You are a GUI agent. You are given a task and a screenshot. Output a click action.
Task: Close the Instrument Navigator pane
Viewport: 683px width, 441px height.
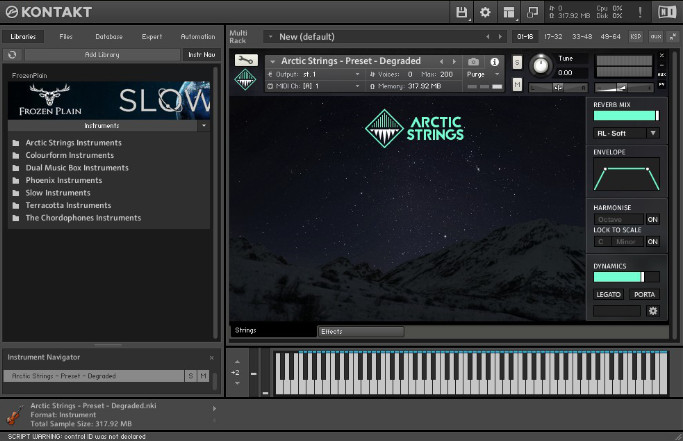212,358
